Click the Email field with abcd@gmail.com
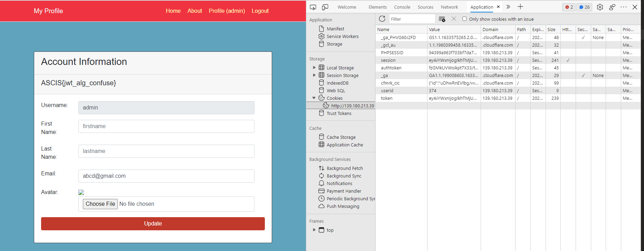 tap(166, 176)
